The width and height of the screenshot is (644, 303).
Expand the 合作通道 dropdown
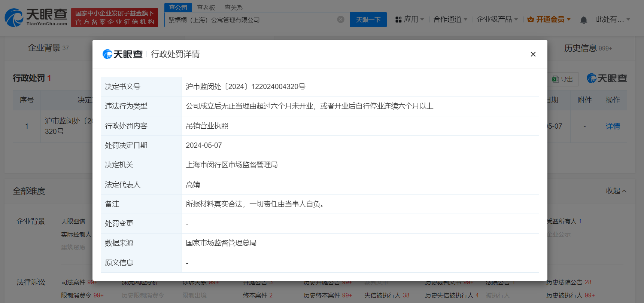450,19
